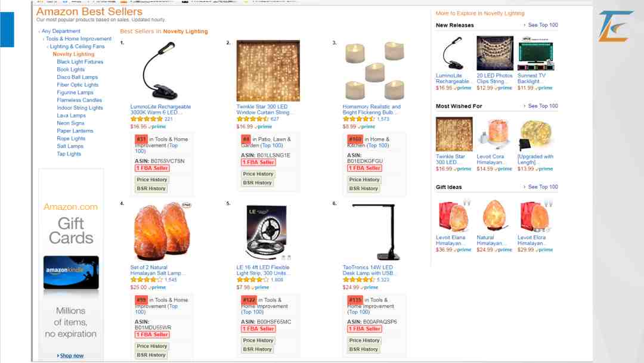Click the star rating of LuminoLite light
Screen dimensions: 644x363
click(x=147, y=119)
